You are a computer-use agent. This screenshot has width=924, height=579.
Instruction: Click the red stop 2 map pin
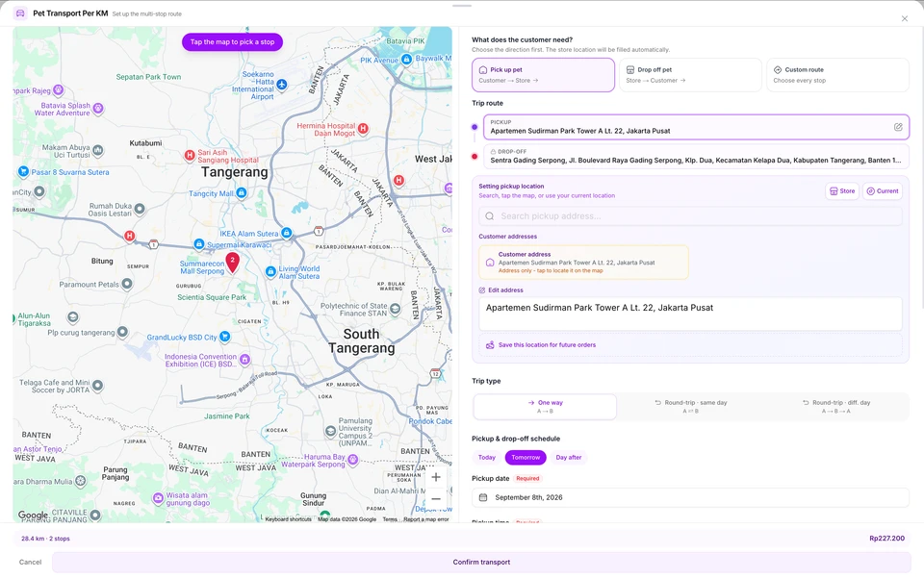[x=233, y=263]
